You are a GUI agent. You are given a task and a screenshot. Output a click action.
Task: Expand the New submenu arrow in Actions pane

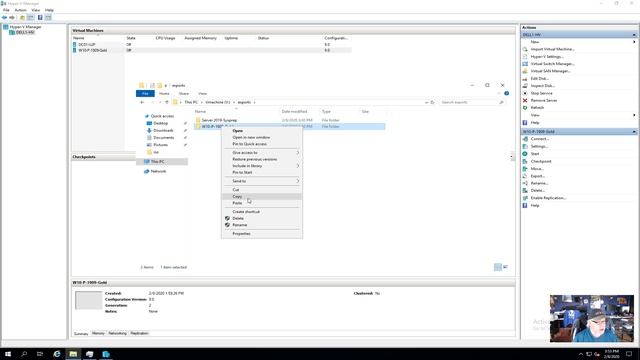point(634,42)
